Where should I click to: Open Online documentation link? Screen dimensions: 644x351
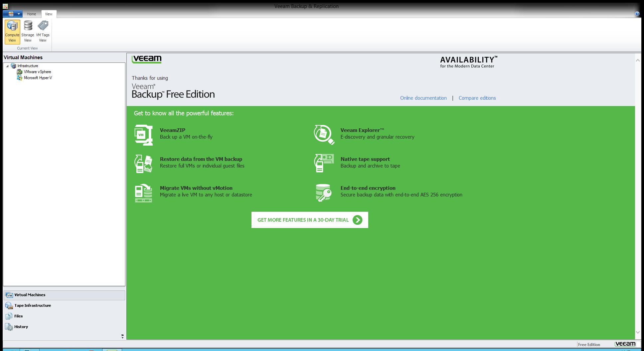coord(423,98)
